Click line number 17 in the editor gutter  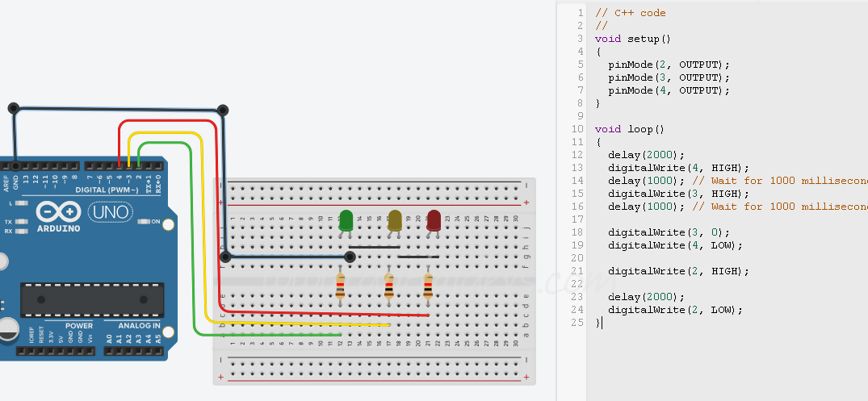[577, 219]
